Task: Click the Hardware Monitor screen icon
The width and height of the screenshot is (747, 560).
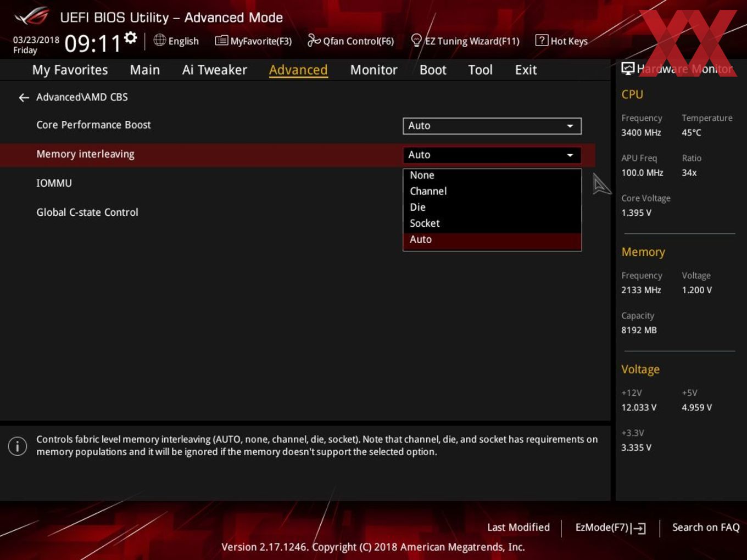Action: point(627,69)
